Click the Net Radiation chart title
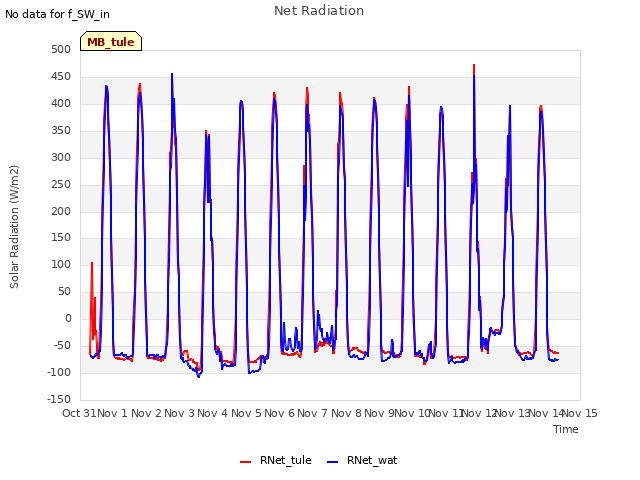 tap(319, 11)
